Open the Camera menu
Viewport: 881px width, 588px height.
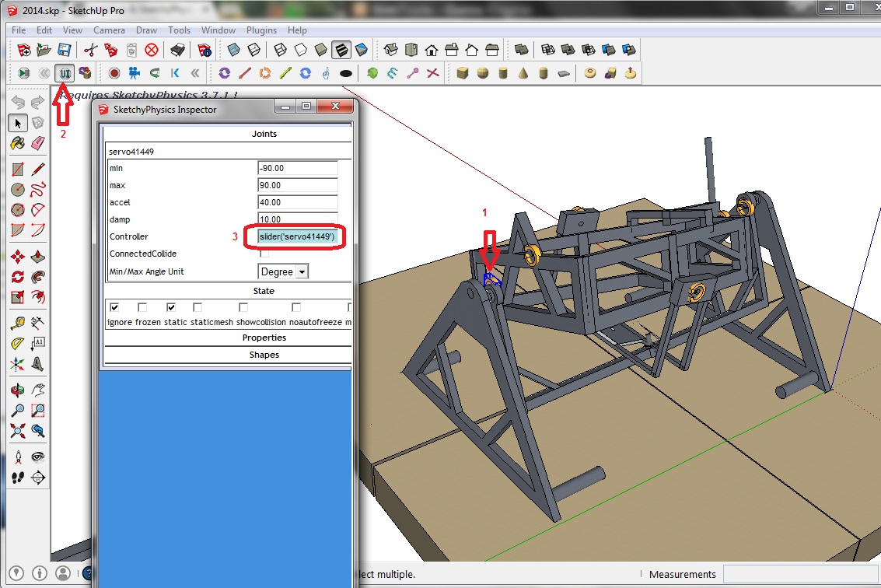click(x=109, y=30)
